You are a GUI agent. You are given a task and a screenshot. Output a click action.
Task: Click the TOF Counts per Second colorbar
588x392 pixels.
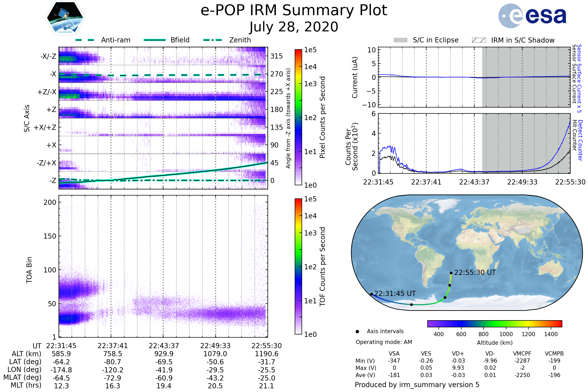point(298,266)
